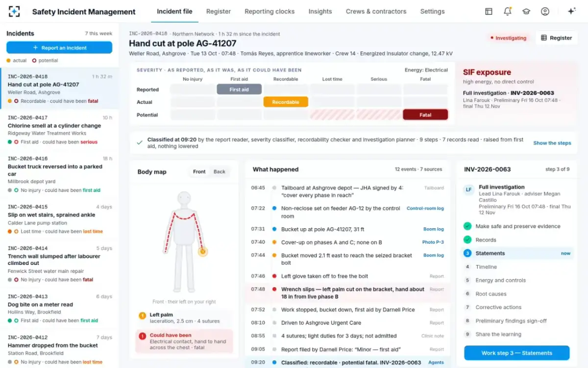Open Boom log source at 07:31
Viewport: 588px width, 368px height.
pos(434,229)
